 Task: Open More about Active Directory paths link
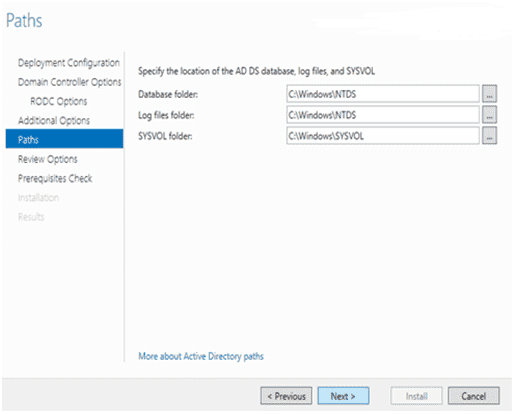point(201,356)
